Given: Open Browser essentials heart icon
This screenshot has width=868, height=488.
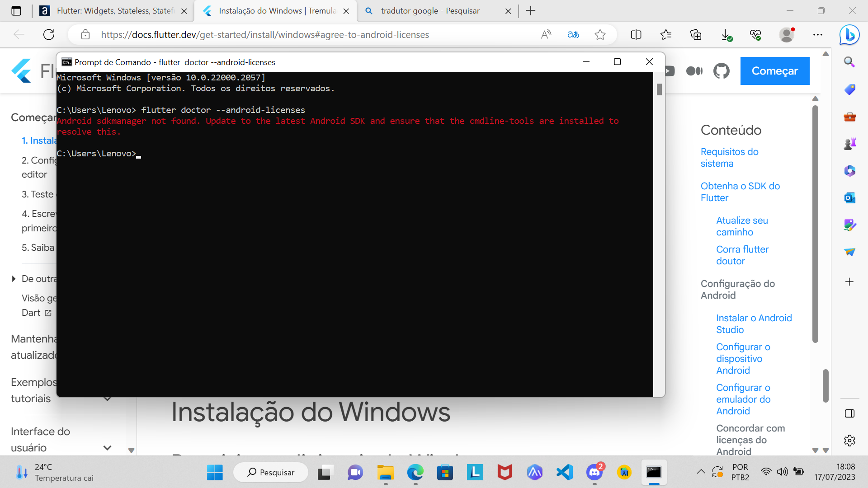Looking at the screenshot, I should [755, 34].
